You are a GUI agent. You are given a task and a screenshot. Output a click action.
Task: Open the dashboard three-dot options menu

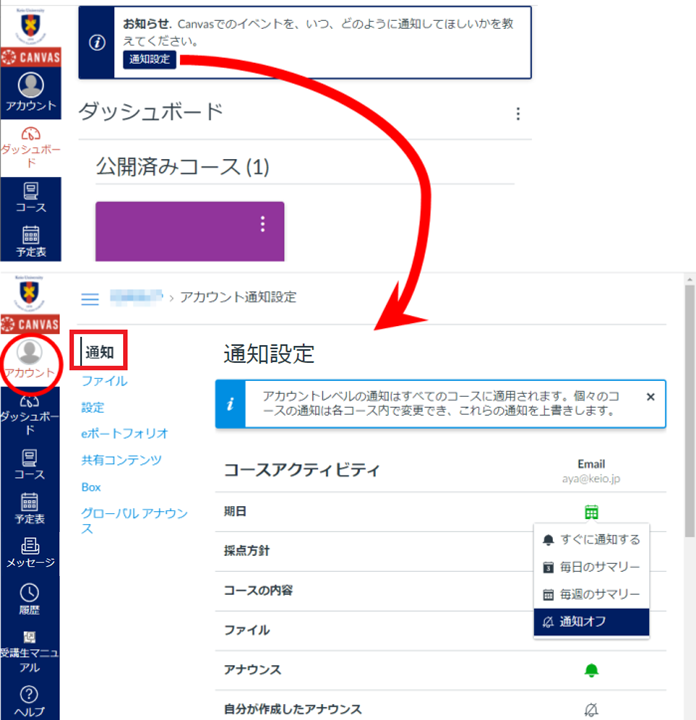tap(517, 114)
